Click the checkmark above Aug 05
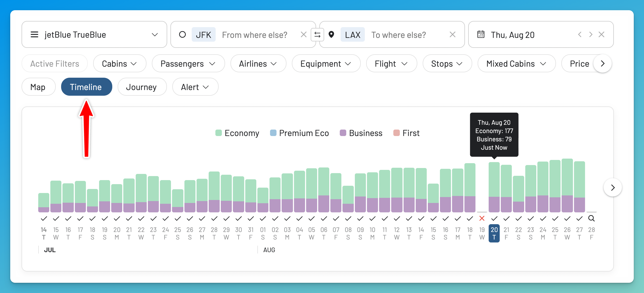Image resolution: width=644 pixels, height=293 pixels. pos(311,219)
